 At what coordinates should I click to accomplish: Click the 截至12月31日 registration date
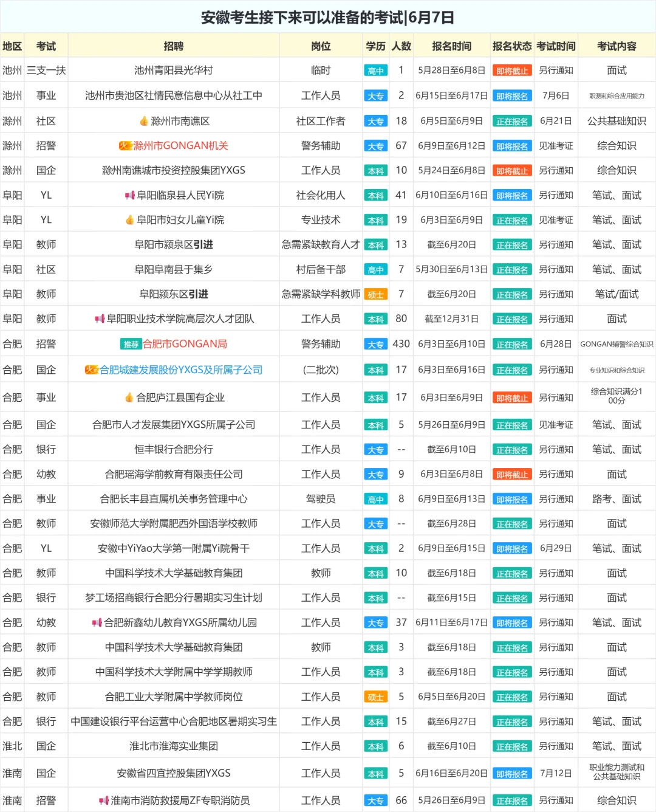(452, 318)
